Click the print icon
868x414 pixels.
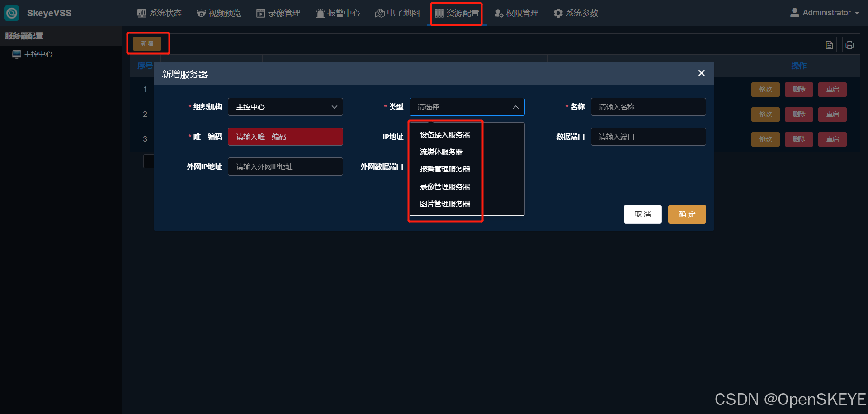[849, 45]
